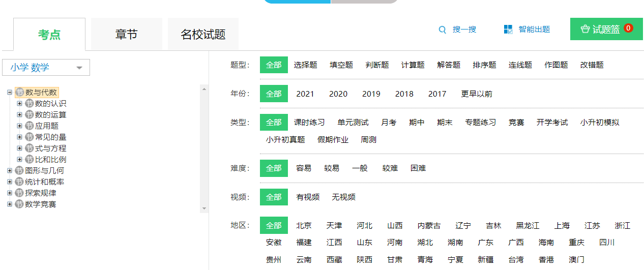This screenshot has width=644, height=270.
Task: Filter question type by 解答题
Action: click(449, 65)
